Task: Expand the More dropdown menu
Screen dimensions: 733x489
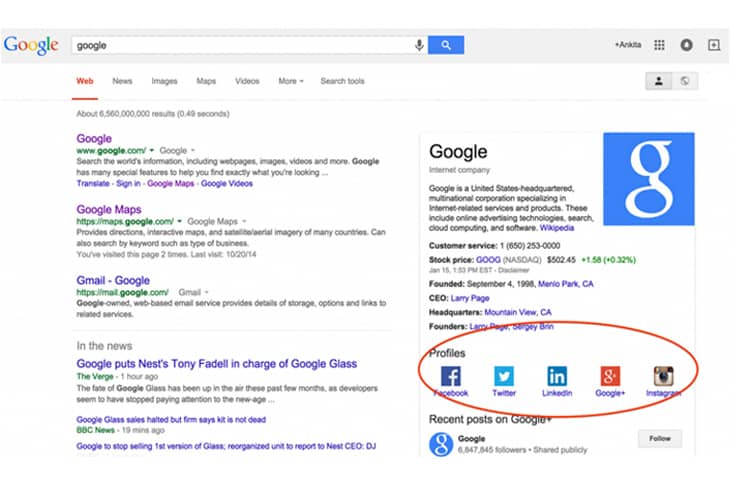Action: click(x=291, y=81)
